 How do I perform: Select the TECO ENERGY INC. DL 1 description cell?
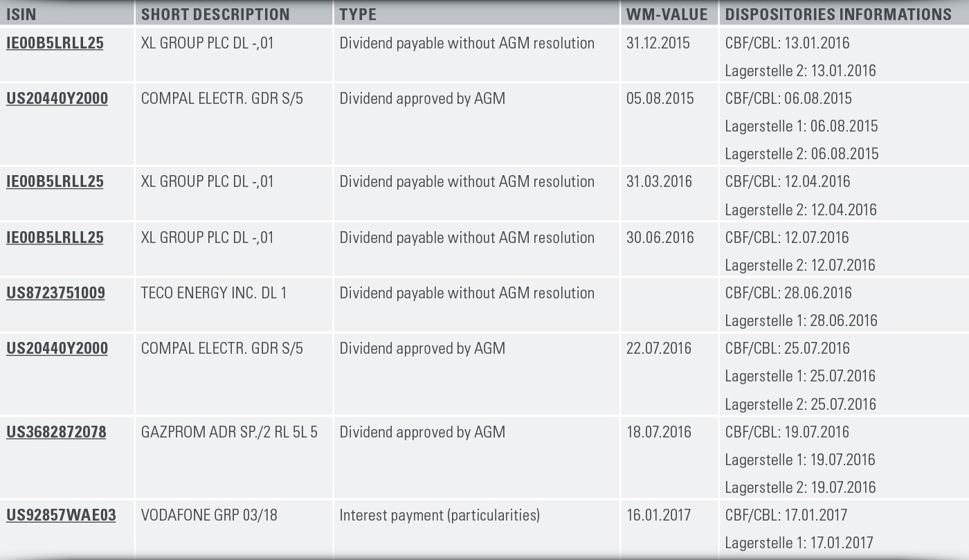pyautogui.click(x=214, y=293)
